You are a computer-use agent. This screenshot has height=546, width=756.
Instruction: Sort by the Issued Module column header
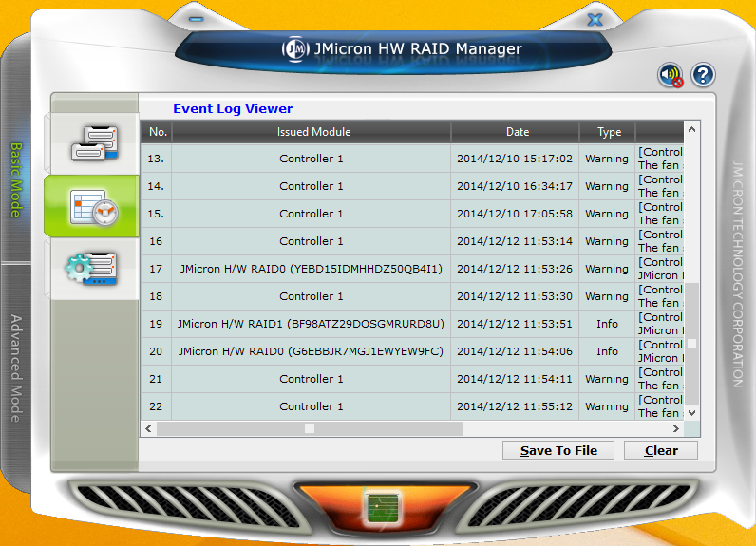click(x=312, y=132)
